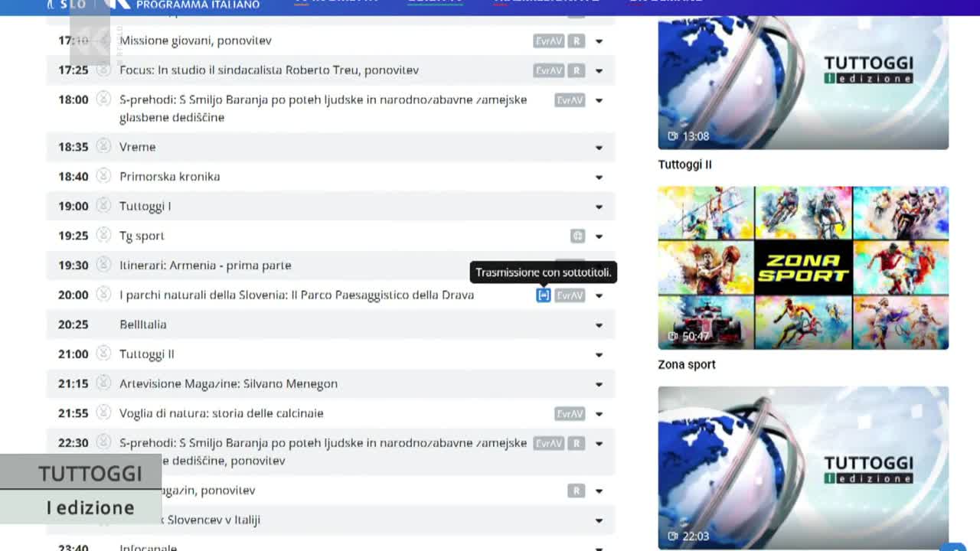
Task: Expand the 18:35 Vreme row
Action: 599,148
